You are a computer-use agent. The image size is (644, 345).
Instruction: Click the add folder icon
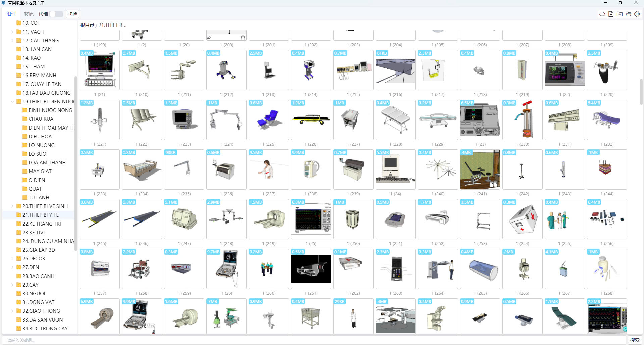[620, 14]
